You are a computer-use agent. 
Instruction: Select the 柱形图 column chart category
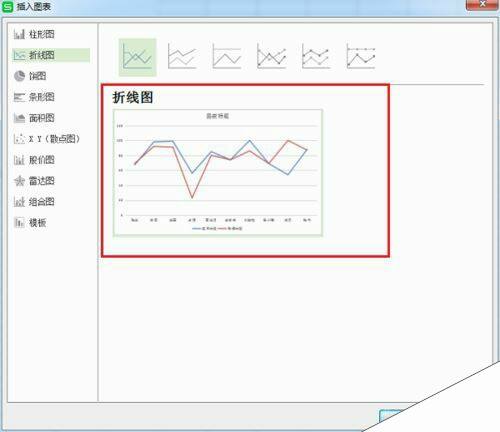pyautogui.click(x=34, y=34)
